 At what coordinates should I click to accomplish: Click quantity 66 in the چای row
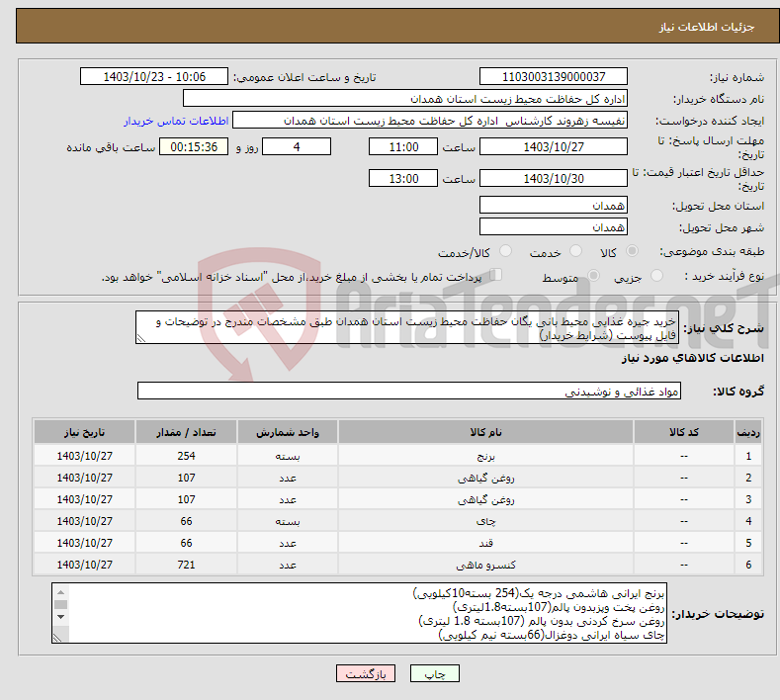pyautogui.click(x=186, y=521)
